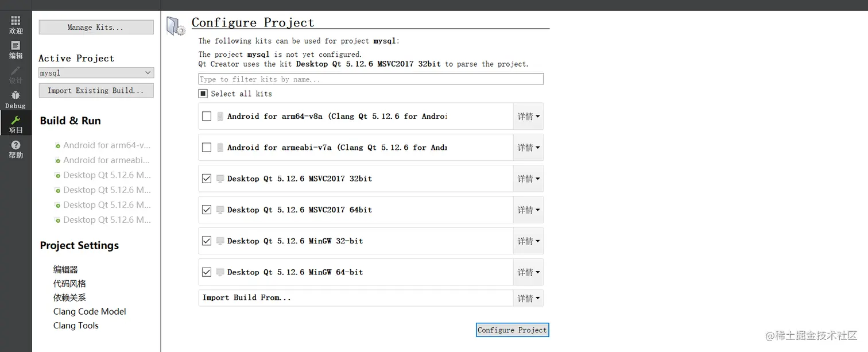The image size is (868, 352).
Task: Click device icon of Android arm64-v8a kit
Action: tap(220, 117)
